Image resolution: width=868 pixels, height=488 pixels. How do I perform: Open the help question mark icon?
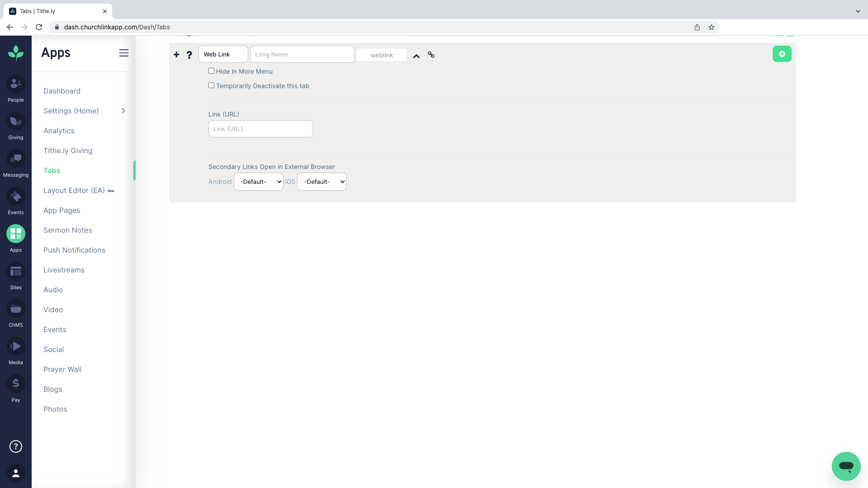[x=189, y=55]
